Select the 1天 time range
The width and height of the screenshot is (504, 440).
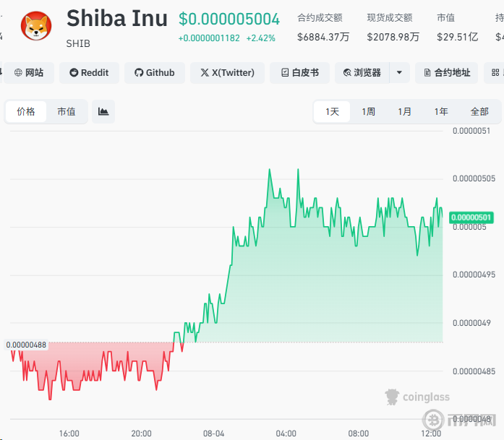point(332,111)
